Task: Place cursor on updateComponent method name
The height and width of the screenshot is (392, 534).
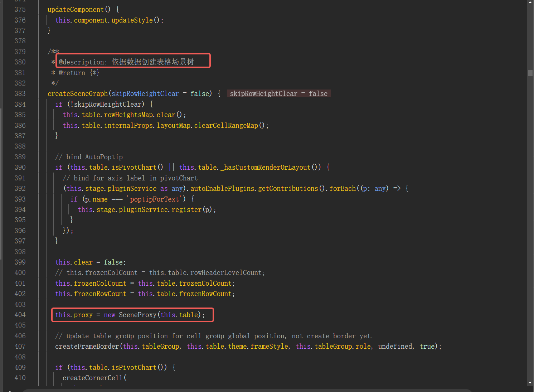Action: (x=76, y=10)
